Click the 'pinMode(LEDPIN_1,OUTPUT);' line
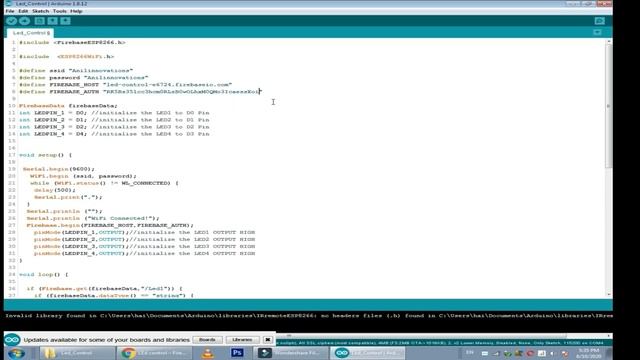Viewport: 640px width, 360px height. 144,233
